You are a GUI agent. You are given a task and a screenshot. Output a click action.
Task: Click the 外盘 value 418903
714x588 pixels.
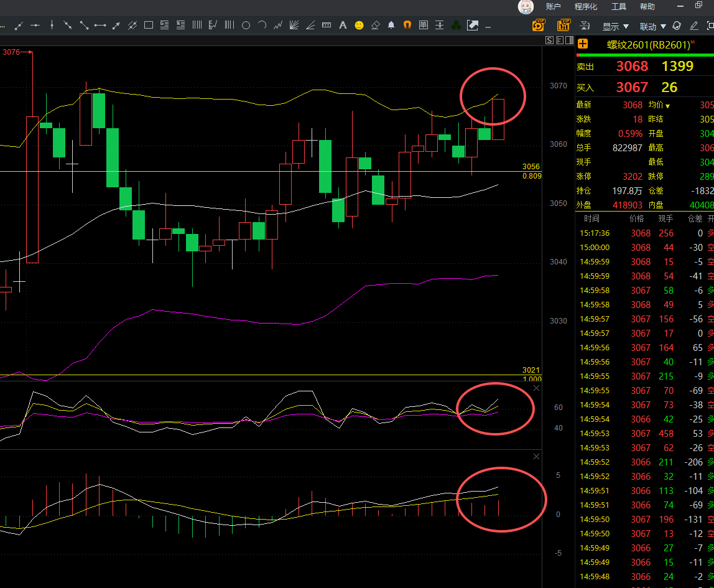coord(627,205)
